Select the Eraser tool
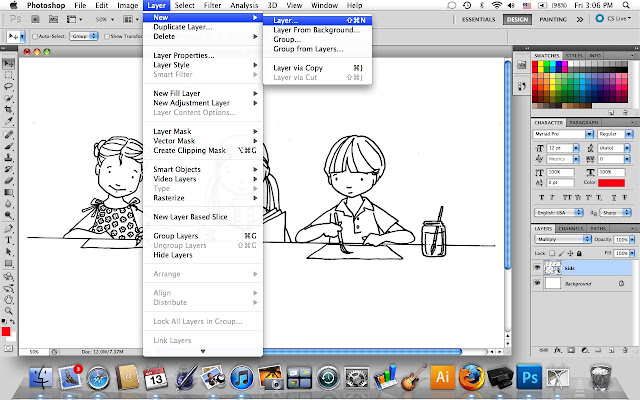 (x=8, y=180)
